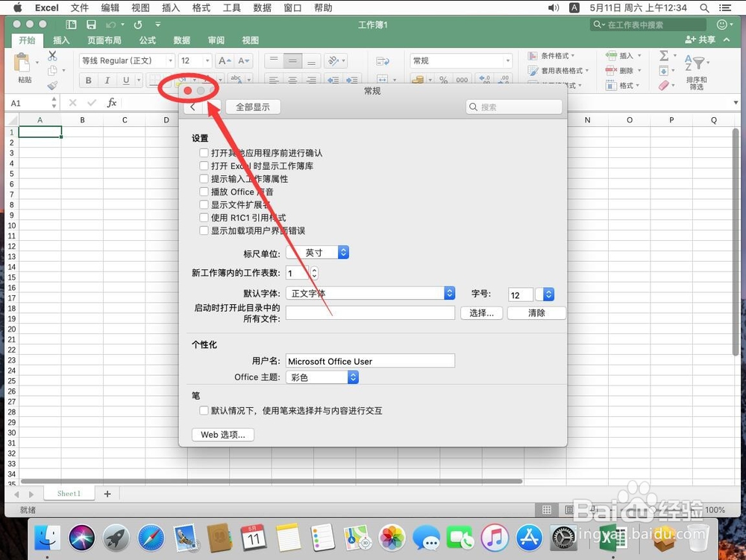Screen dimensions: 746x560
Task: Open Web Options button
Action: 222,435
